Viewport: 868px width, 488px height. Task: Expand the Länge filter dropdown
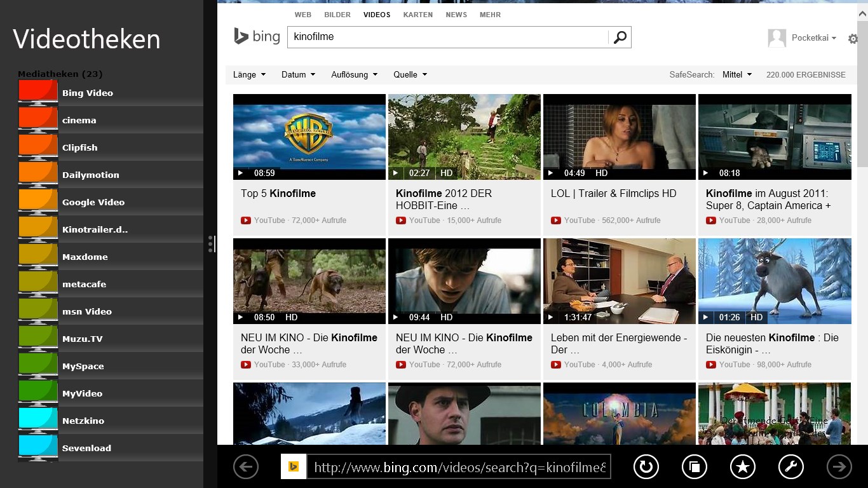(x=249, y=75)
